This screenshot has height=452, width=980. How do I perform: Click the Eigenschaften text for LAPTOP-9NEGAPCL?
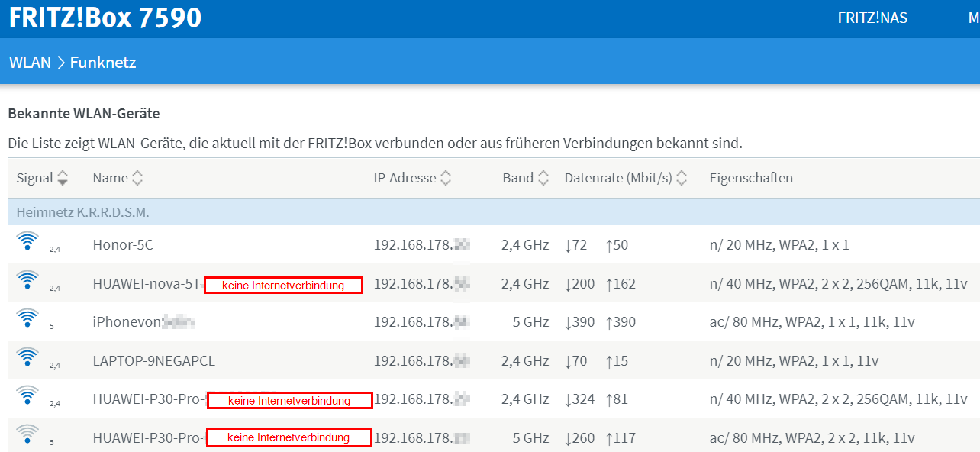click(794, 360)
